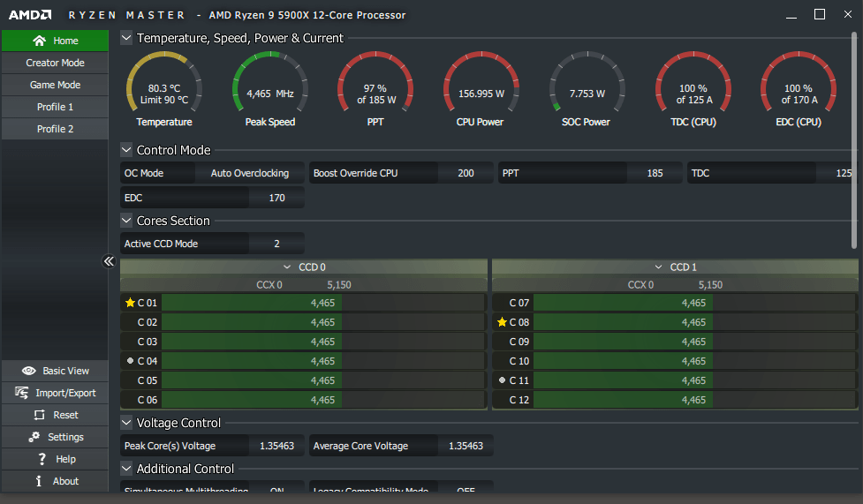Collapse the CCD 0 core group

287,267
